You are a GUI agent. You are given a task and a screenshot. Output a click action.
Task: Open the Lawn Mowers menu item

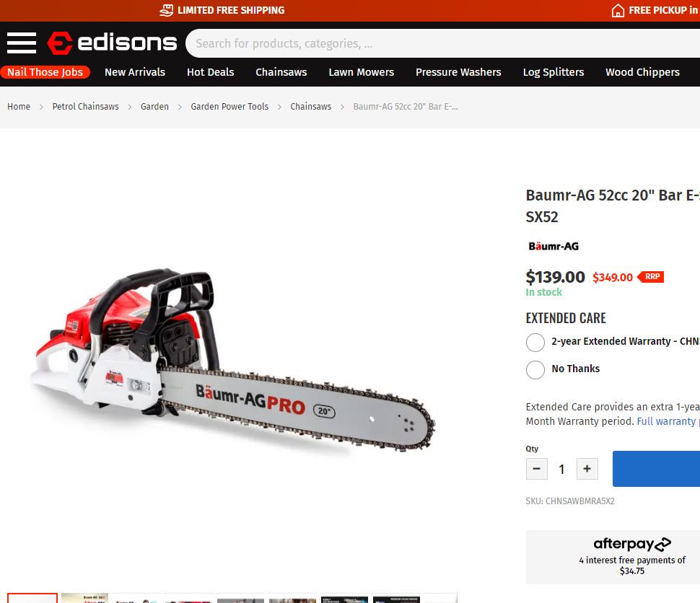361,72
